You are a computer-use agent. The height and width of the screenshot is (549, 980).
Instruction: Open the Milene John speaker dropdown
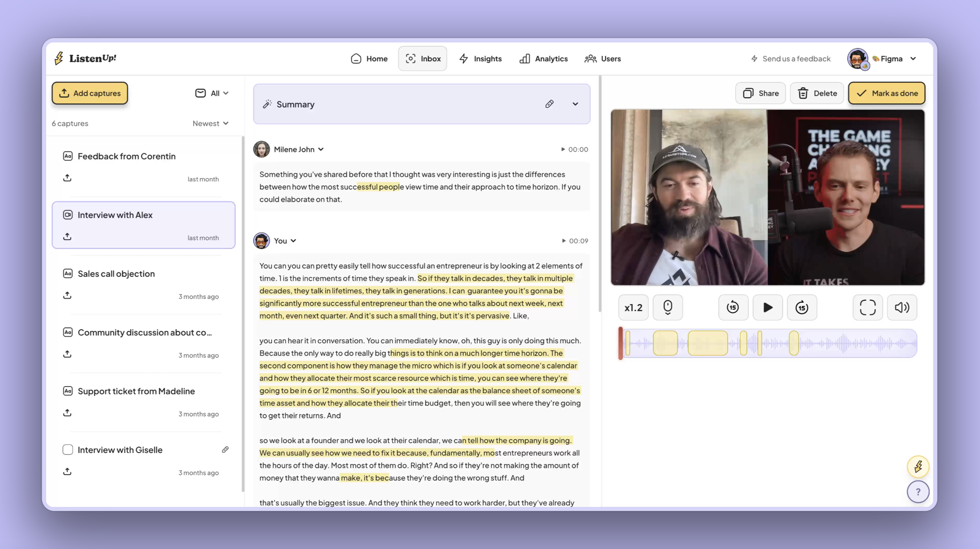pyautogui.click(x=321, y=149)
